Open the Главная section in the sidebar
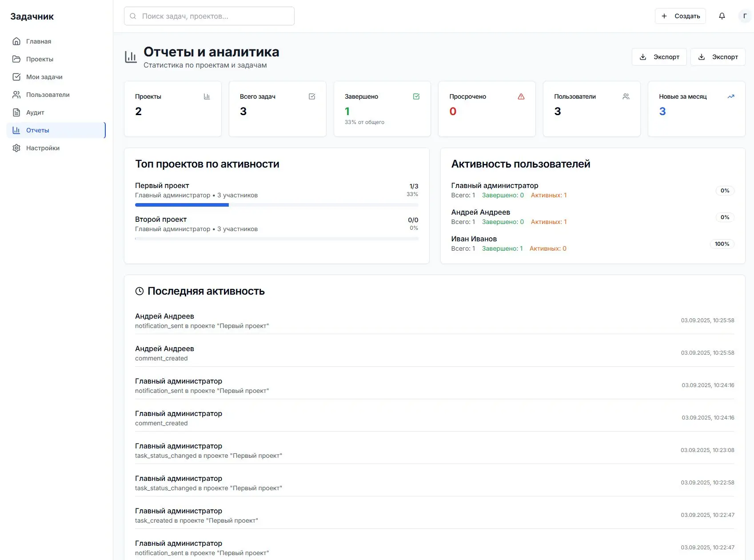Viewport: 754px width, 560px height. (x=38, y=41)
